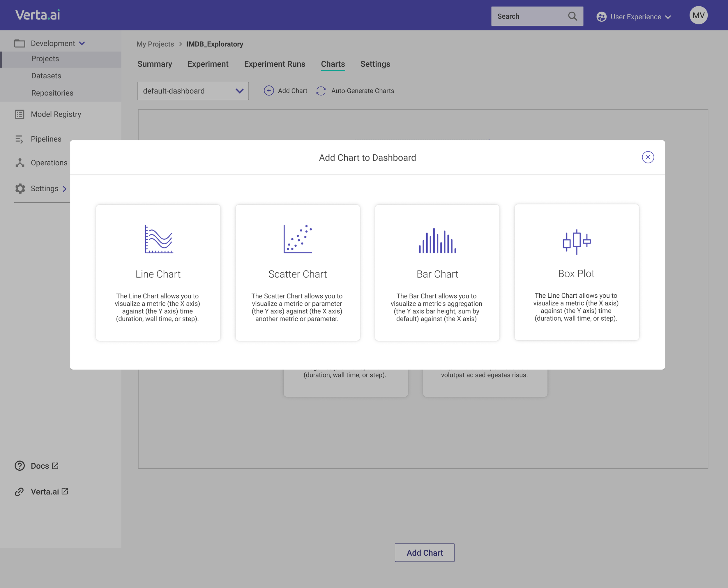The height and width of the screenshot is (588, 728).
Task: Switch to the Experiment tab
Action: click(x=208, y=64)
